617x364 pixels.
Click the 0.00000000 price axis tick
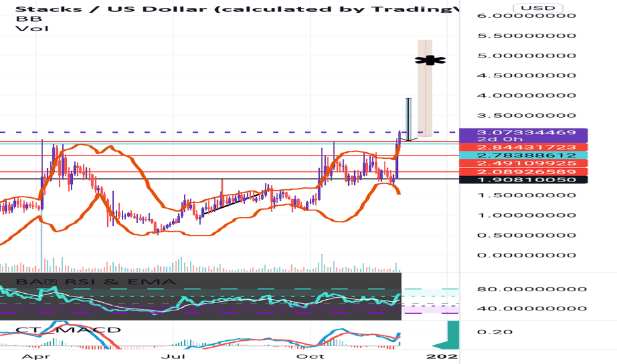(x=526, y=255)
